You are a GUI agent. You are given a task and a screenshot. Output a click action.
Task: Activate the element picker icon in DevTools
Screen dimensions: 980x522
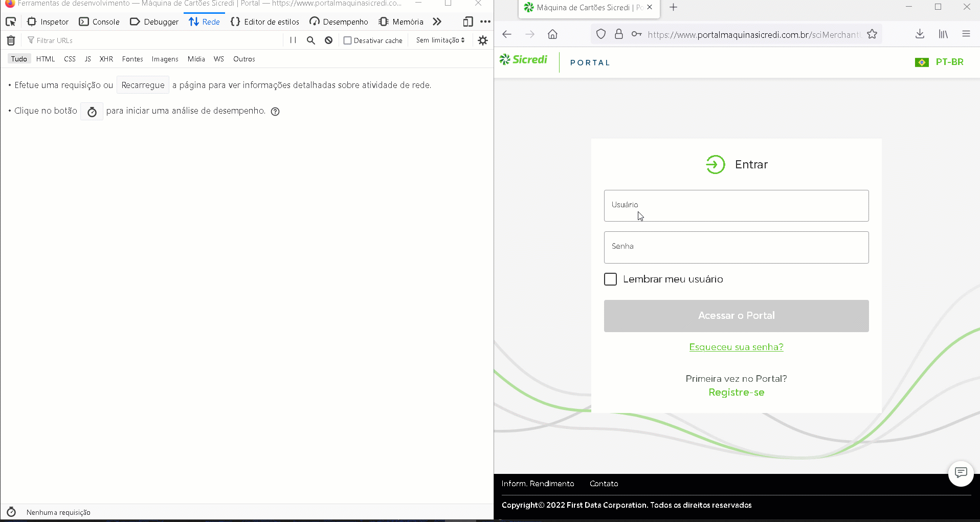[x=11, y=22]
